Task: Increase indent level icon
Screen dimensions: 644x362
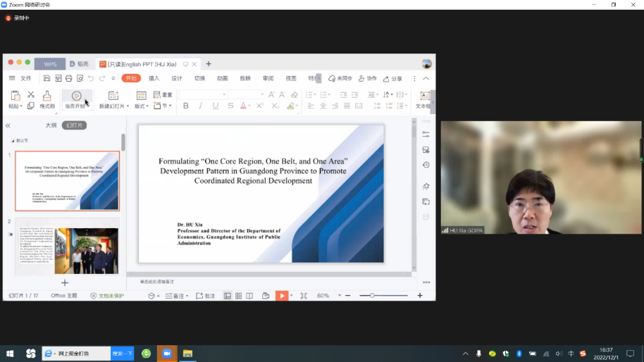Action: point(355,95)
